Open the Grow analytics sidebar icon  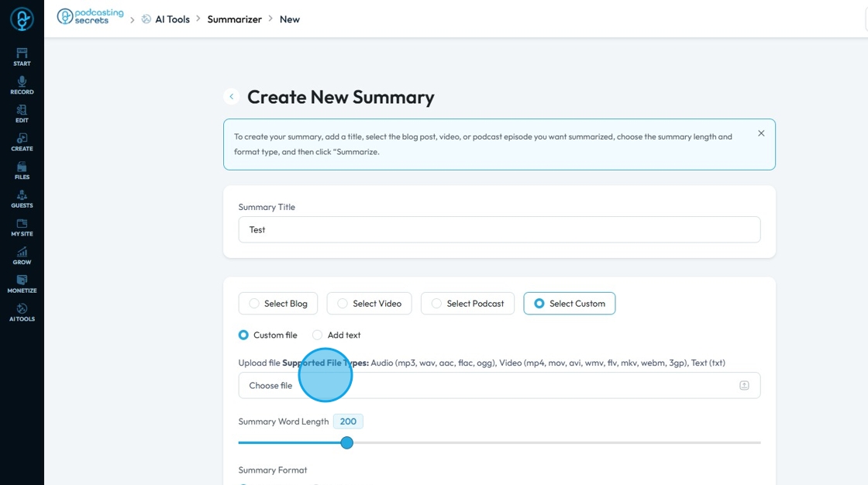coord(22,256)
